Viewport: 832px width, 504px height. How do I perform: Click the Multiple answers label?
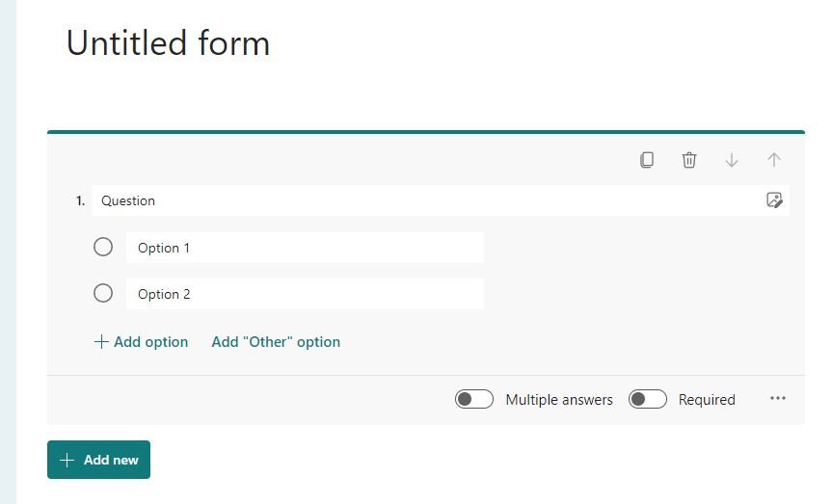(x=559, y=400)
